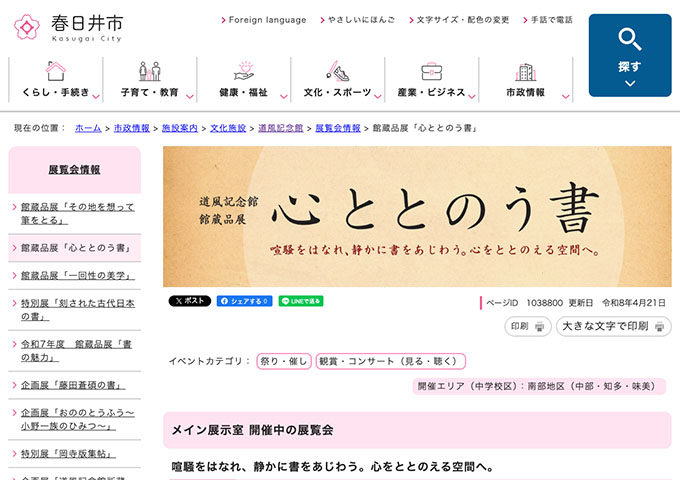Expand the 産業・ビジネス menu chevron
The width and height of the screenshot is (680, 480).
click(472, 96)
